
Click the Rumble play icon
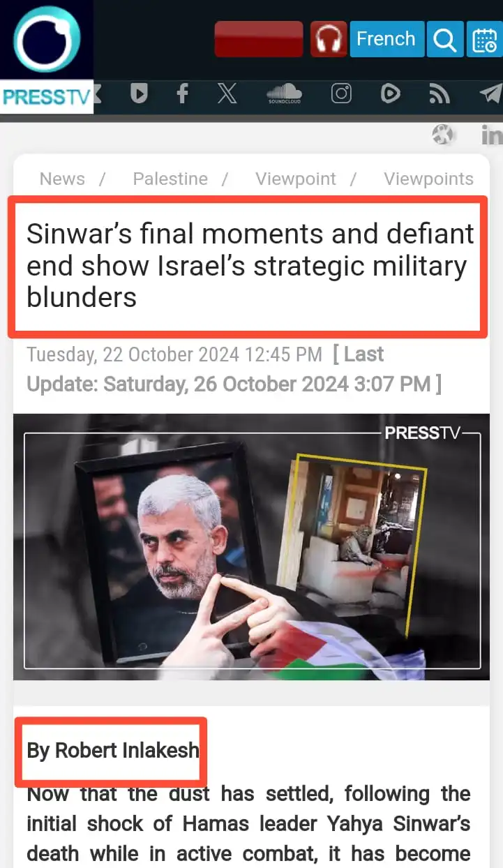click(x=390, y=93)
